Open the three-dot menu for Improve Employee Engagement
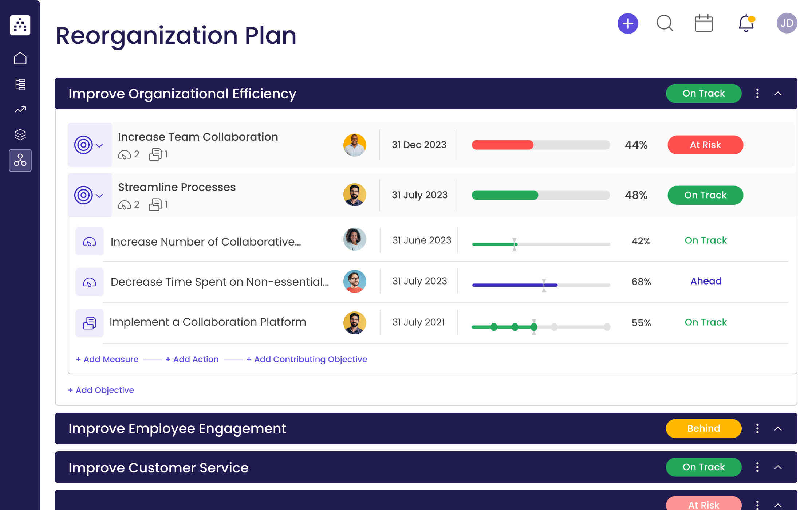This screenshot has width=812, height=510. pos(757,428)
